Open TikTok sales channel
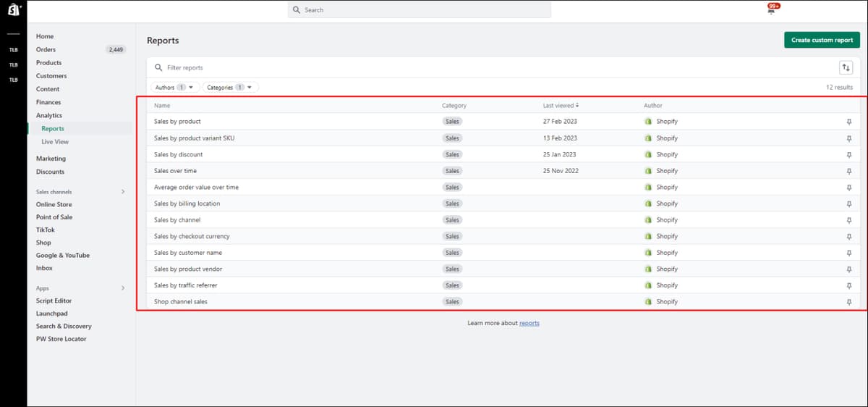Screen dimensions: 868x407 point(46,230)
